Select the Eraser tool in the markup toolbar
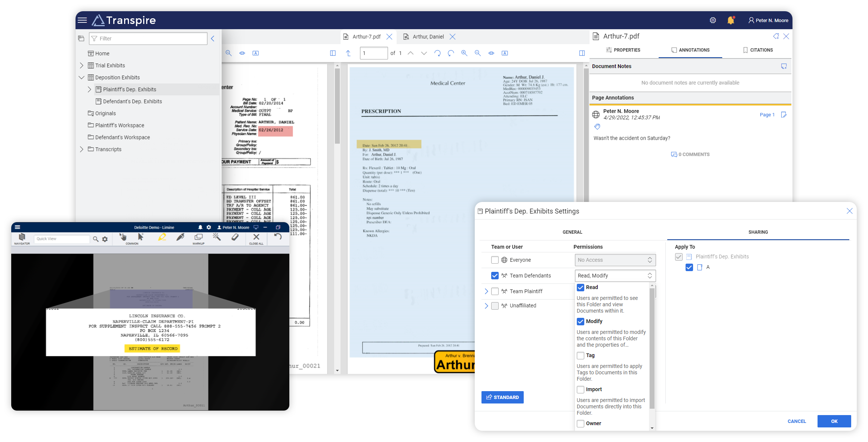This screenshot has width=868, height=442. [x=235, y=237]
